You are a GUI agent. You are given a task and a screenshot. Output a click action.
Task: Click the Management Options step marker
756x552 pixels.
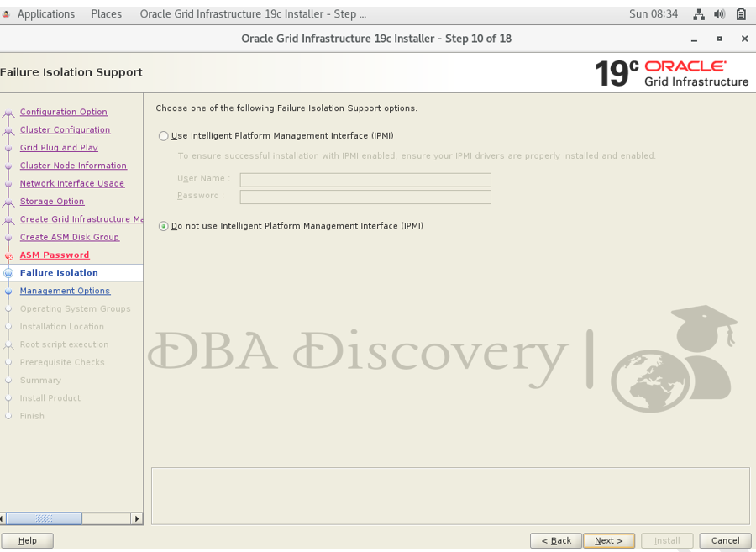tap(8, 292)
